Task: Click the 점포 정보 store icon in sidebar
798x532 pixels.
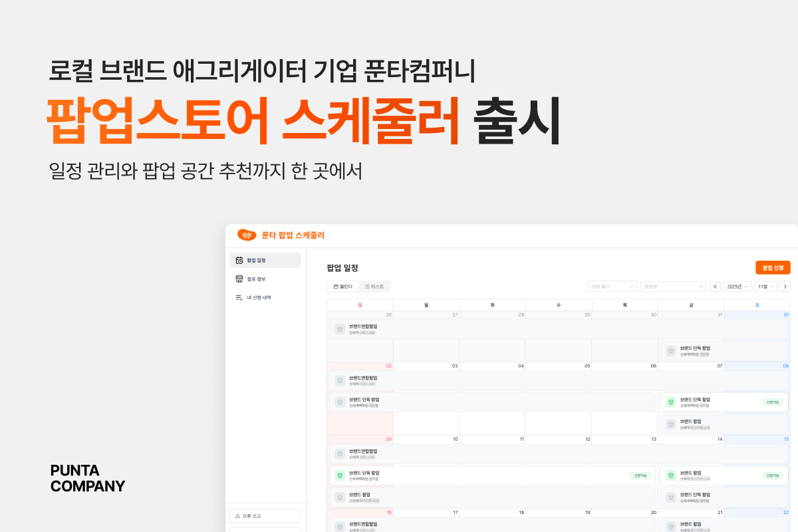Action: tap(239, 279)
